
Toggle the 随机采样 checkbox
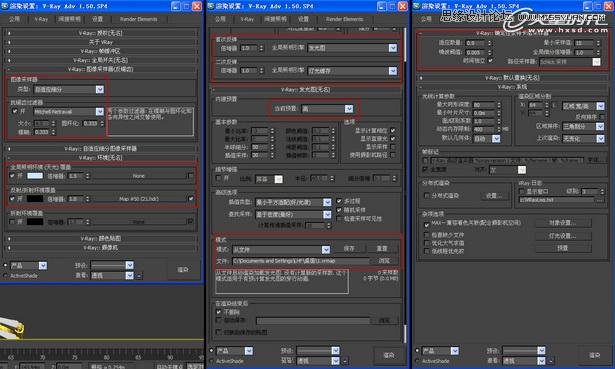[x=339, y=210]
